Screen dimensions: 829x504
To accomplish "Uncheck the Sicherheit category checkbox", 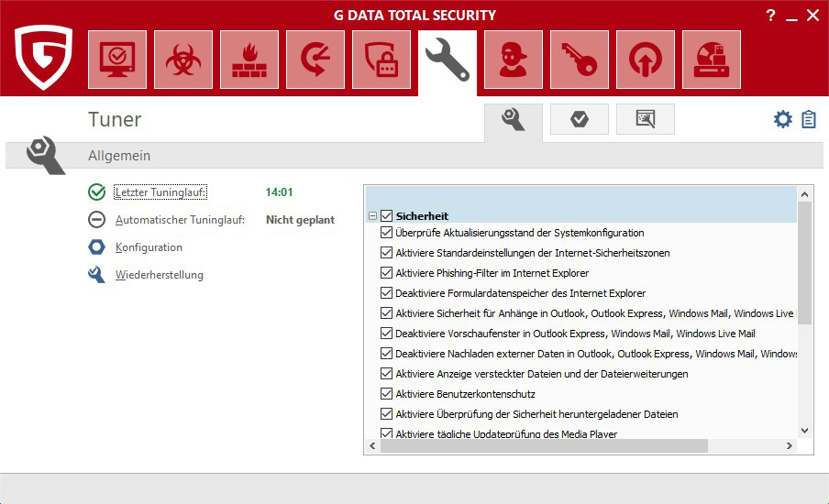I will point(386,216).
